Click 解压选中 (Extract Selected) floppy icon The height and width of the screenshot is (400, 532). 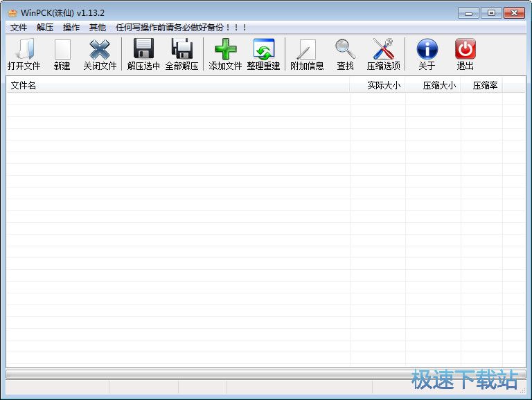pyautogui.click(x=143, y=50)
